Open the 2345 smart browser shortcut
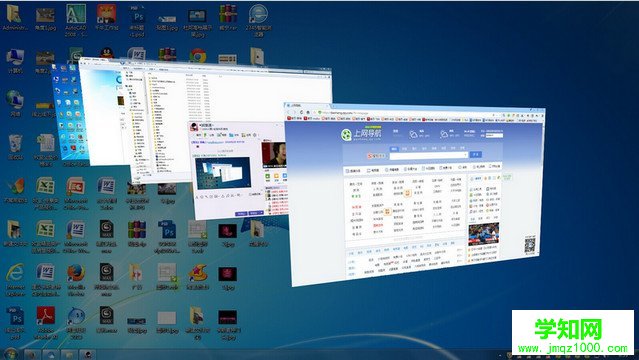This screenshot has height=360, width=639. tap(258, 20)
